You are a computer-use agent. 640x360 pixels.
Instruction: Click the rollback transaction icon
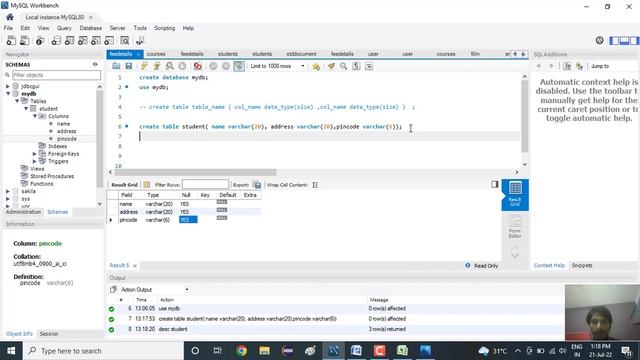(x=226, y=66)
